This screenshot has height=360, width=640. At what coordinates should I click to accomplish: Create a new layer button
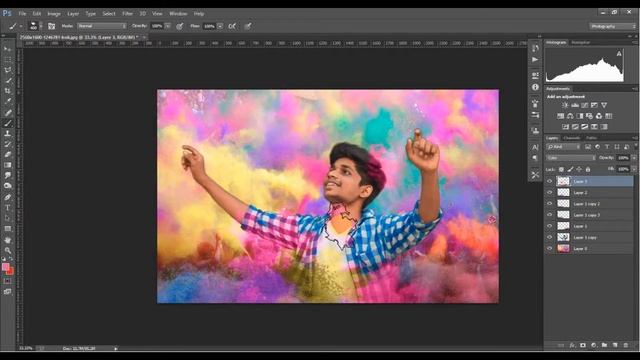coord(615,345)
